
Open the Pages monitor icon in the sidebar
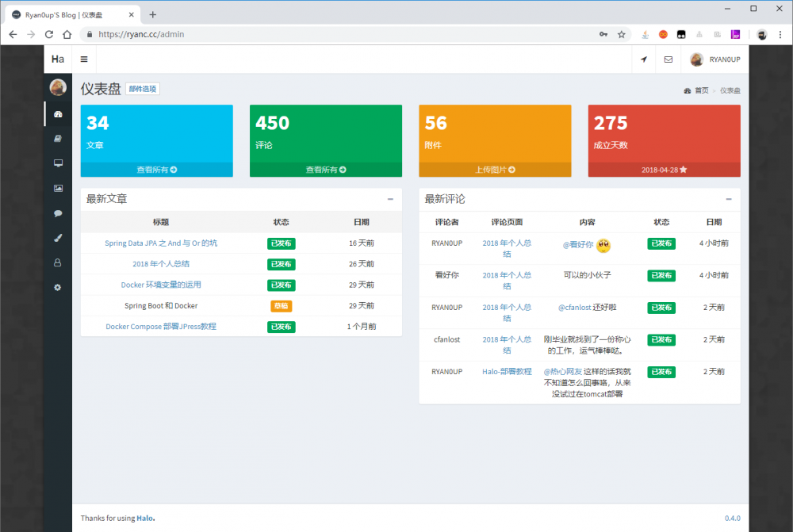click(x=57, y=163)
